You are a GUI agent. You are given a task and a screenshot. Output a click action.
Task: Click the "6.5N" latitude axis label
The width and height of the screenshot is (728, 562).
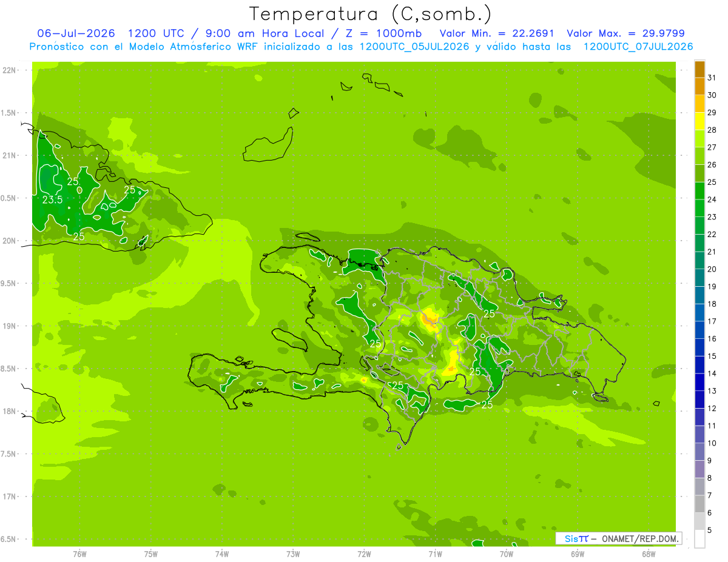tap(8, 539)
